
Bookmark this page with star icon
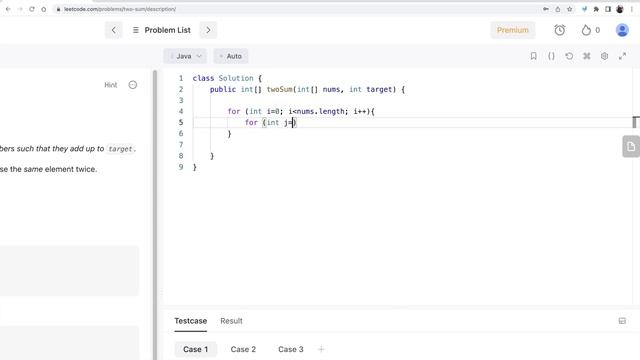[x=569, y=9]
